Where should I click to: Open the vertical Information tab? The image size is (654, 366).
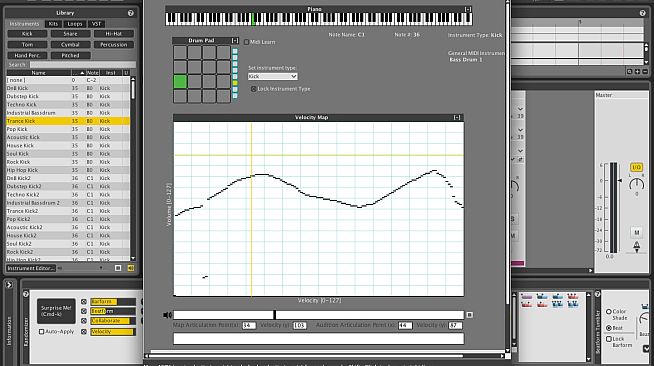(9, 331)
